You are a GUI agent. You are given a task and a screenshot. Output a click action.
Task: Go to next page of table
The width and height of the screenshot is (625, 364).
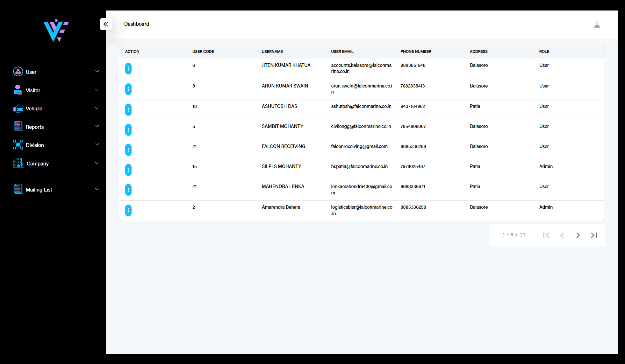point(578,235)
